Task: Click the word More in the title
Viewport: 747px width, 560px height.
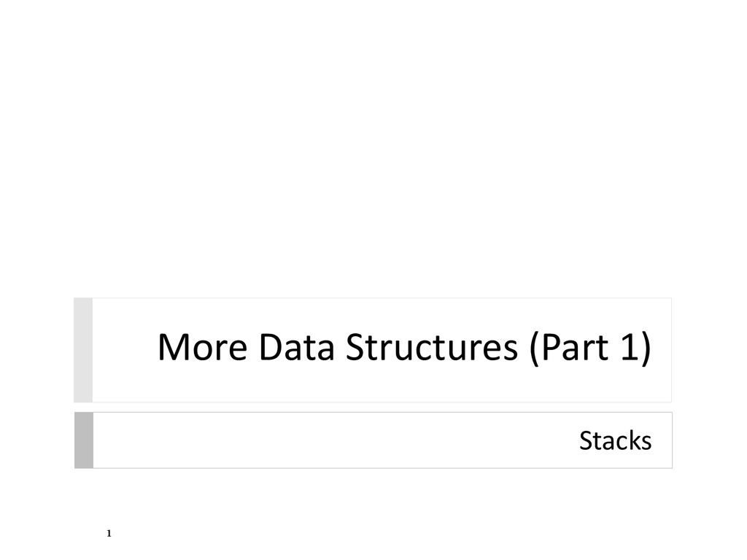Action: pos(203,347)
